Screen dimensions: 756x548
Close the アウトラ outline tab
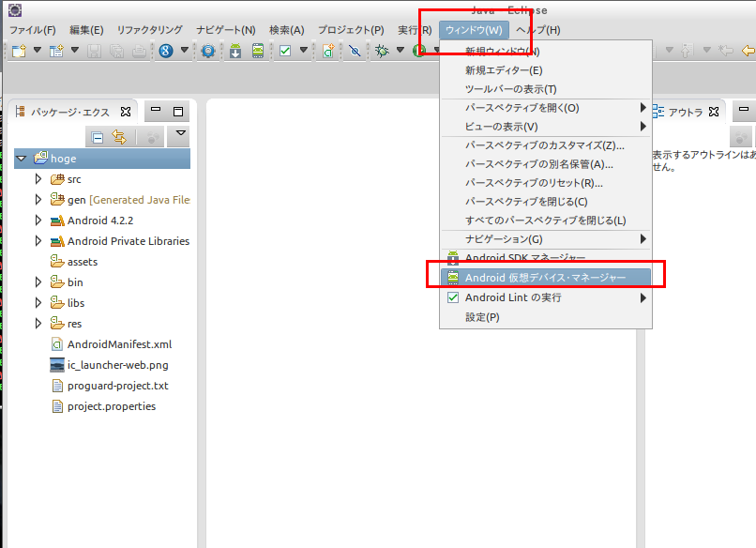(714, 112)
